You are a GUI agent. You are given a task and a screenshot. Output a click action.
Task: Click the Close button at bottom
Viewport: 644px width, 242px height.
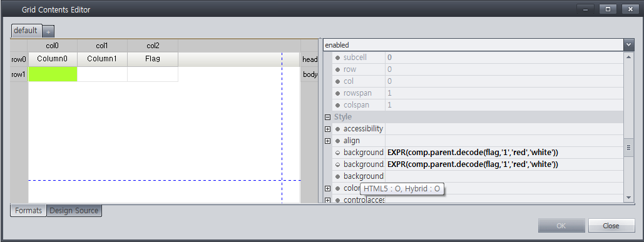(x=611, y=226)
